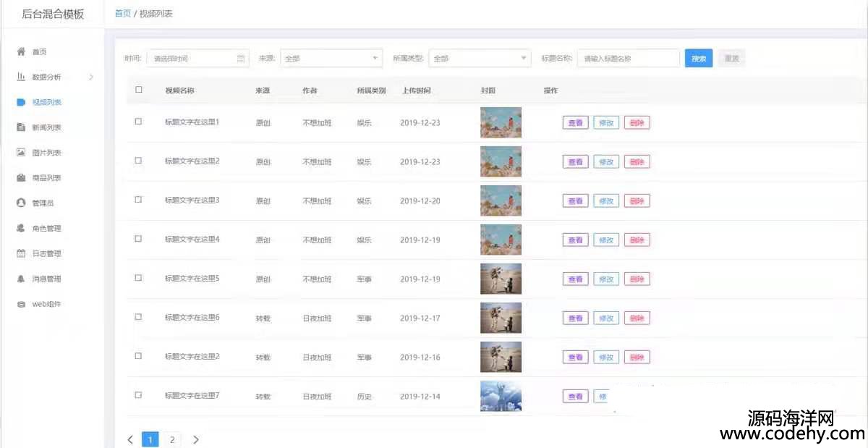Expand the 数据分析 sidebar submenu arrow
Screen dimensions: 868x448
pyautogui.click(x=91, y=77)
